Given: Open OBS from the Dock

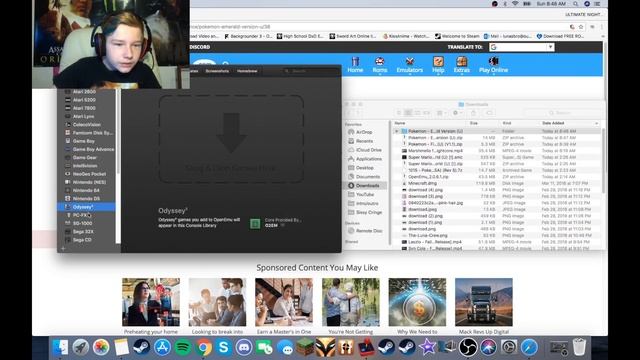Looking at the screenshot, I should tap(468, 348).
